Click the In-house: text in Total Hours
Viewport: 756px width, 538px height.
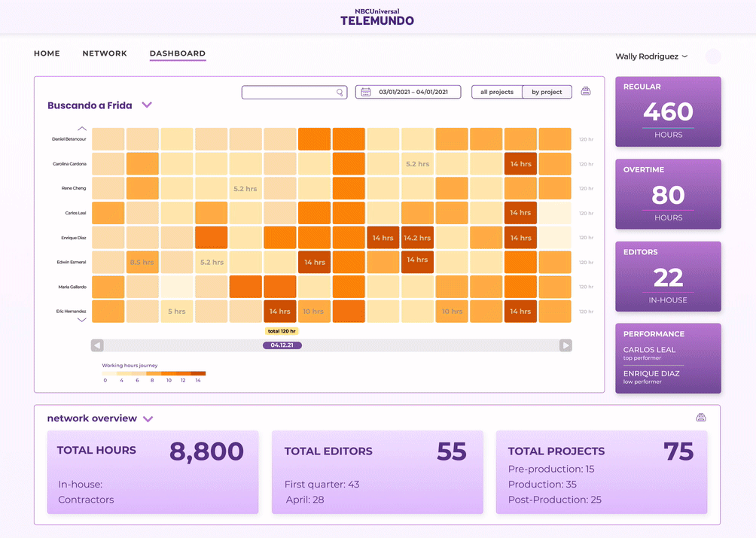coord(80,484)
